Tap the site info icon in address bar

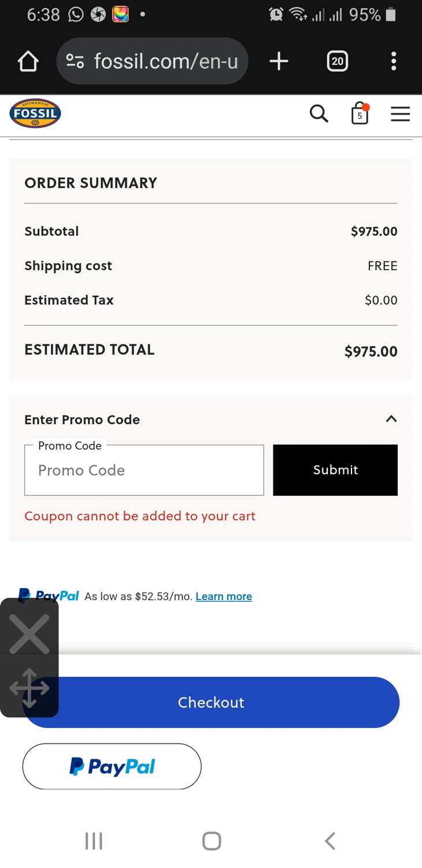point(75,61)
